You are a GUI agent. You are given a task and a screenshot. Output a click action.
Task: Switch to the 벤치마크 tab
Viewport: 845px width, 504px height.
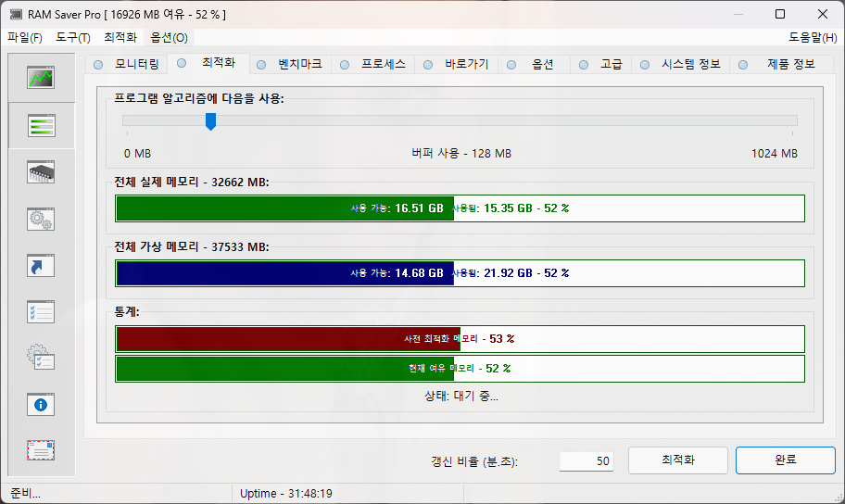290,64
